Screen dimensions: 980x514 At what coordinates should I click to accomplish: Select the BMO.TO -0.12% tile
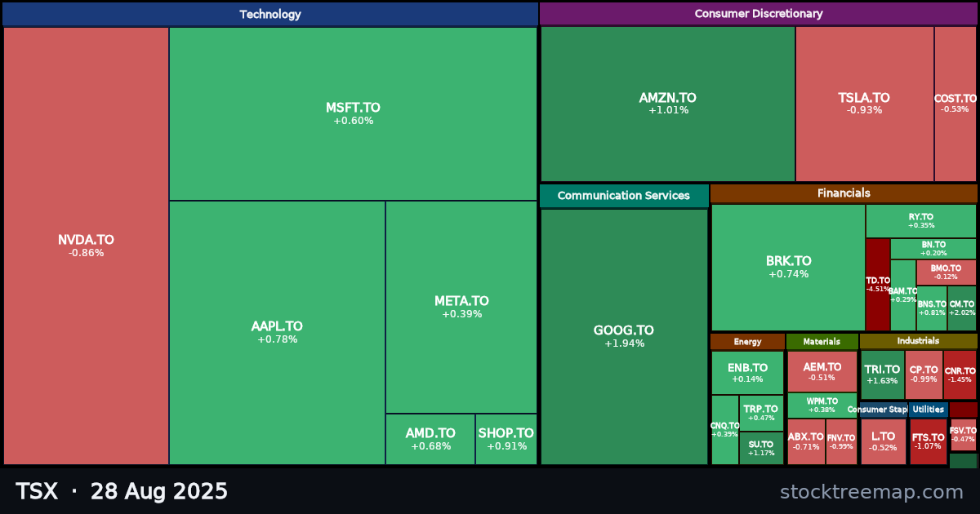(x=947, y=273)
